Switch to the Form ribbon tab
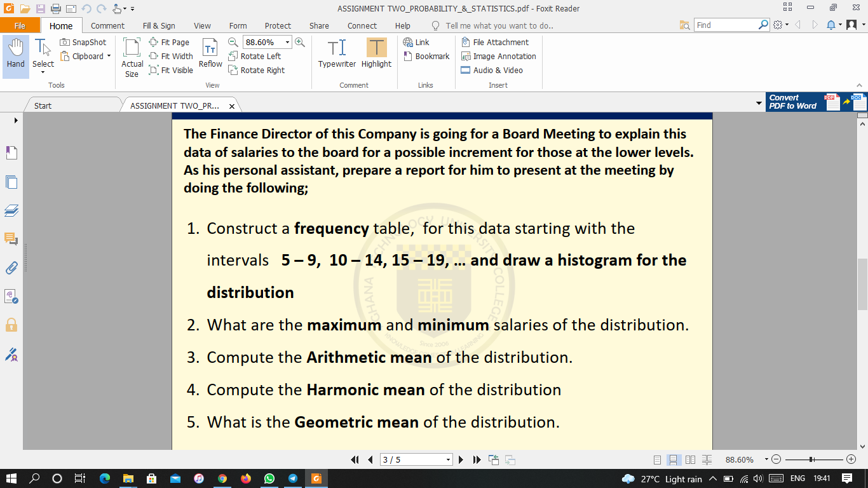Screen dimensions: 868x488 [238, 25]
